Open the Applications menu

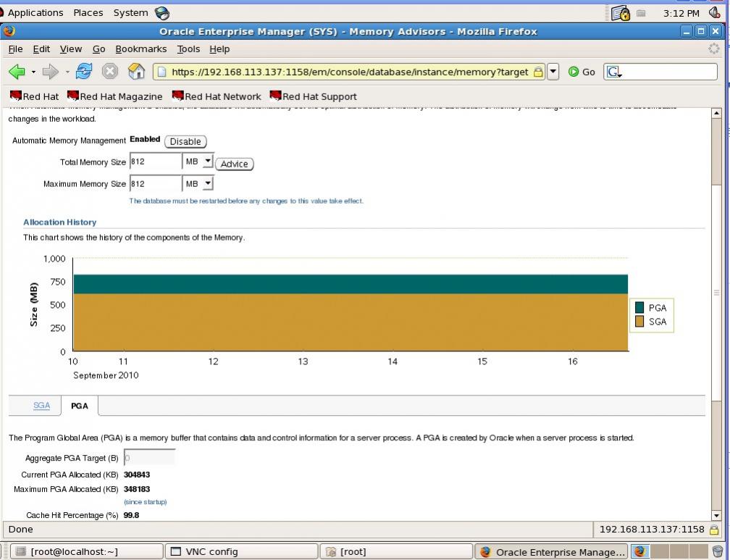[35, 13]
